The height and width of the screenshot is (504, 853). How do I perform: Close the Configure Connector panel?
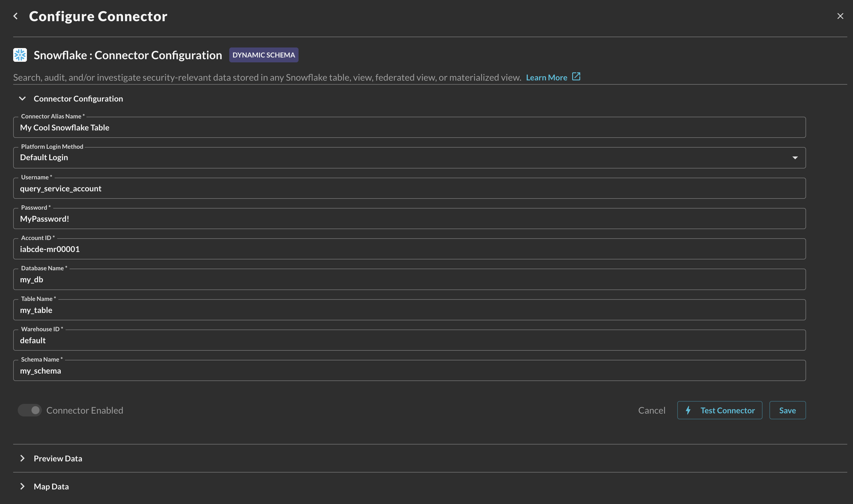(840, 16)
